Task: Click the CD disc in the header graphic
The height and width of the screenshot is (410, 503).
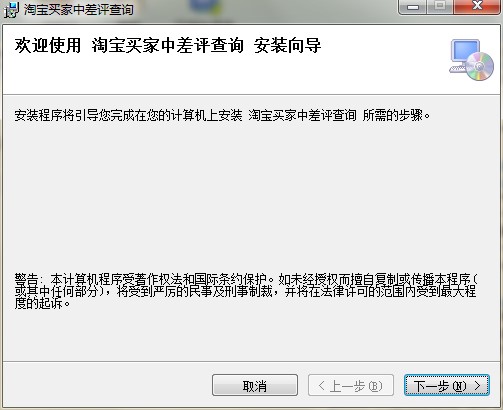Action: pos(480,66)
